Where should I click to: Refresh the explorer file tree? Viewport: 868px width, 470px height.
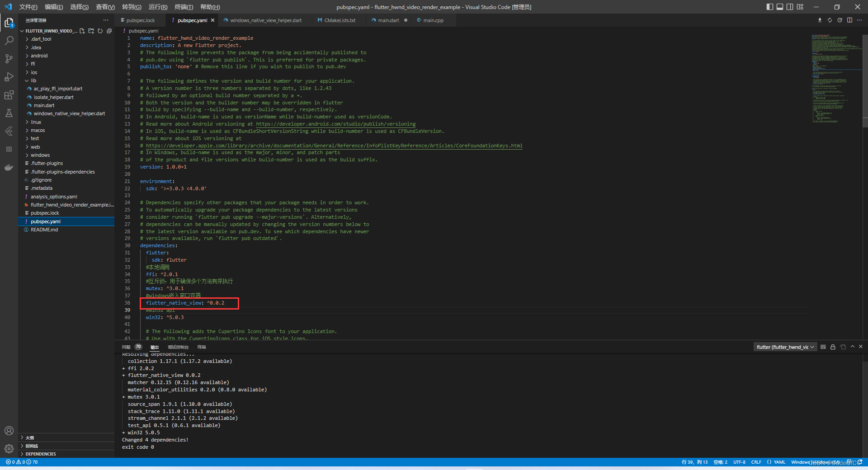click(x=100, y=31)
